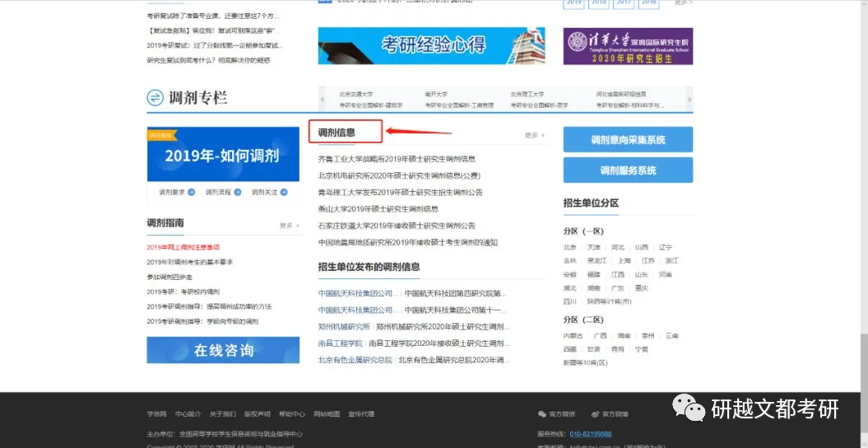868x448 pixels.
Task: Open 中国航天科技团第四研究院 adjustment notice
Action: click(x=455, y=293)
